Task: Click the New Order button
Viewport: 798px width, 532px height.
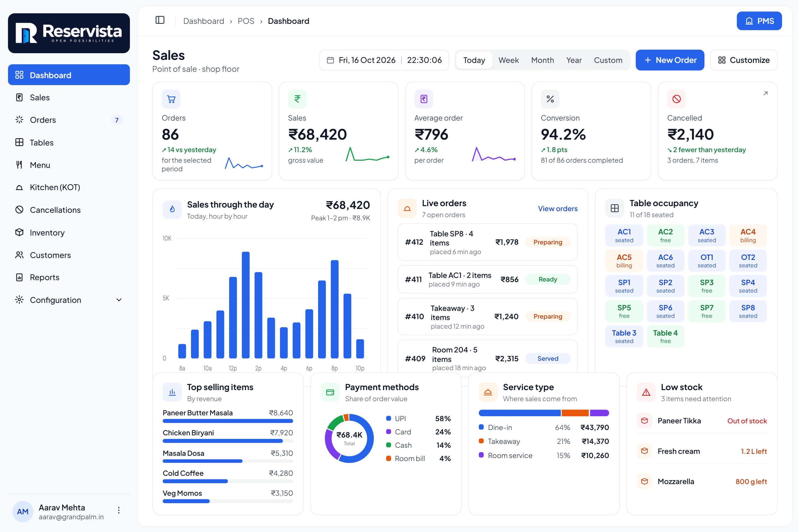Action: 670,60
